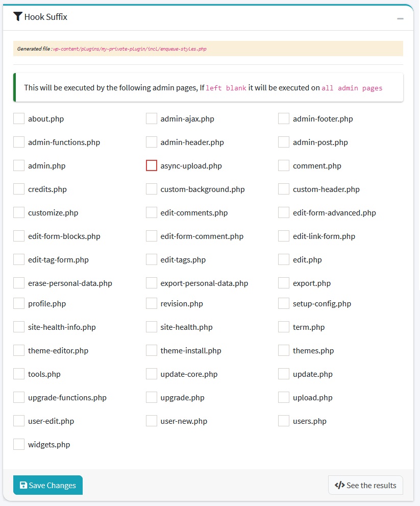Check the about.php checkbox

point(19,119)
